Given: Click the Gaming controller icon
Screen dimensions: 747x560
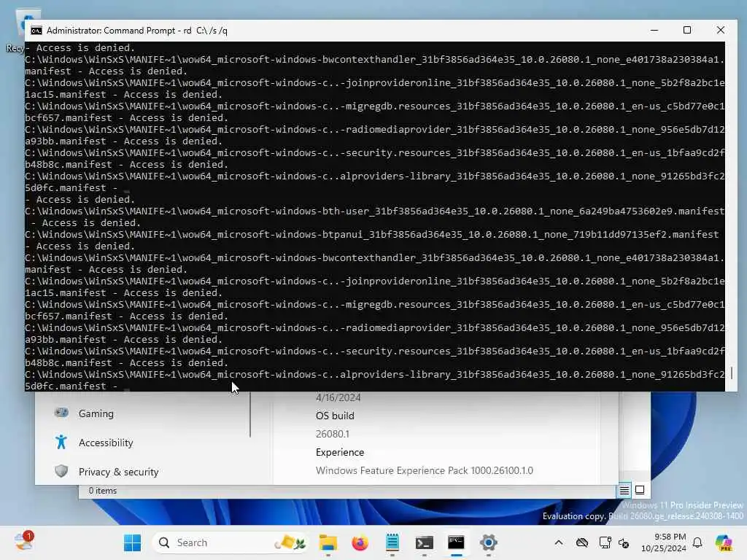Looking at the screenshot, I should click(x=61, y=413).
